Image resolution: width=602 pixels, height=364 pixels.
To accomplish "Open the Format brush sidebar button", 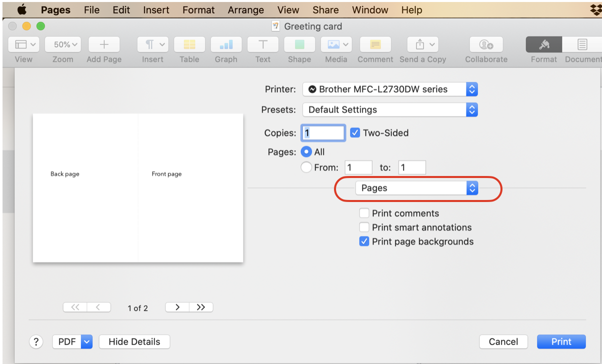I will [544, 44].
